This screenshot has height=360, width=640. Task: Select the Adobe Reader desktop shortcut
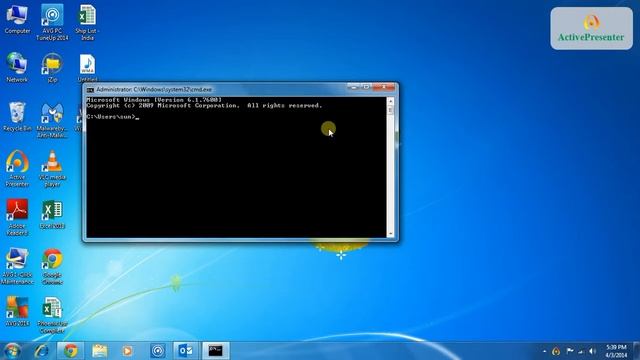point(17,217)
